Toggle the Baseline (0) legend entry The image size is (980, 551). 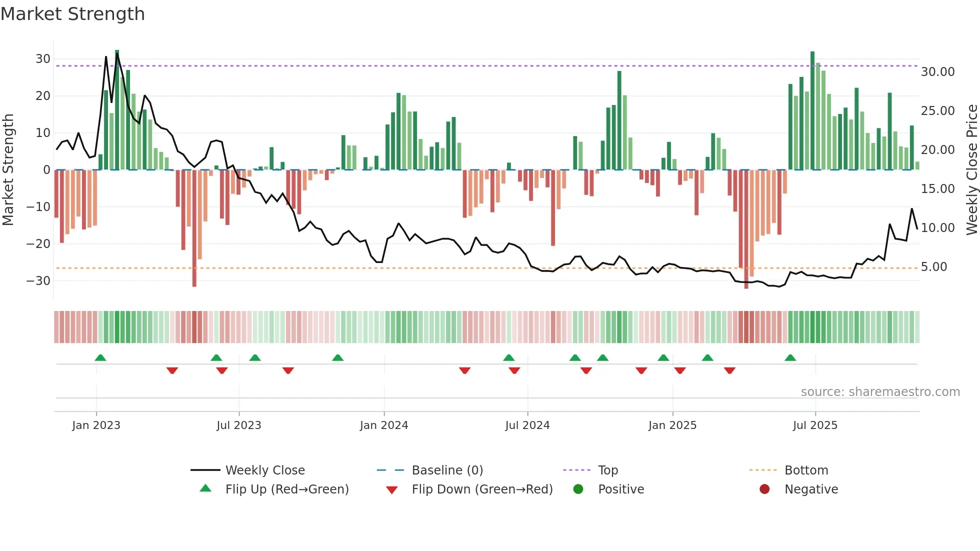tap(447, 470)
